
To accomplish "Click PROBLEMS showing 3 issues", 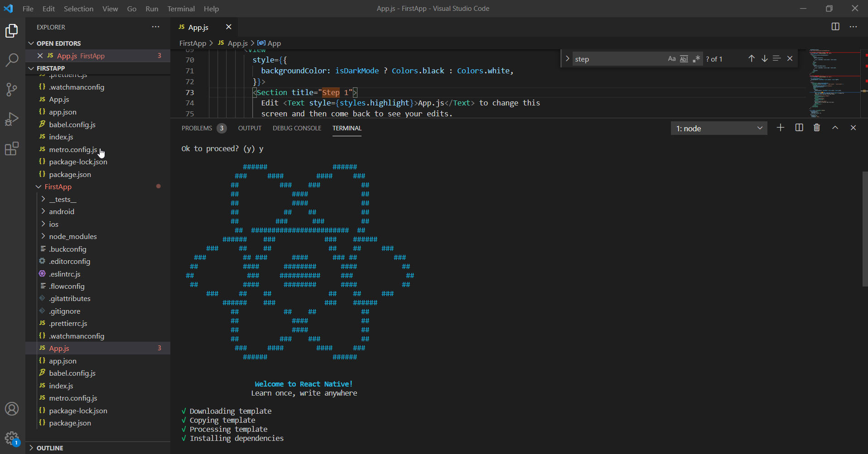I will 197,128.
